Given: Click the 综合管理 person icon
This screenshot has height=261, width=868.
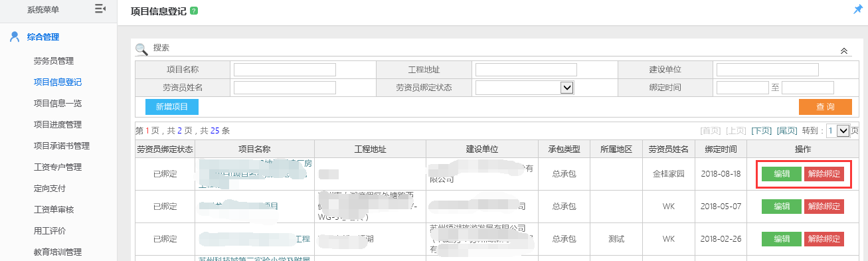Looking at the screenshot, I should tap(15, 37).
